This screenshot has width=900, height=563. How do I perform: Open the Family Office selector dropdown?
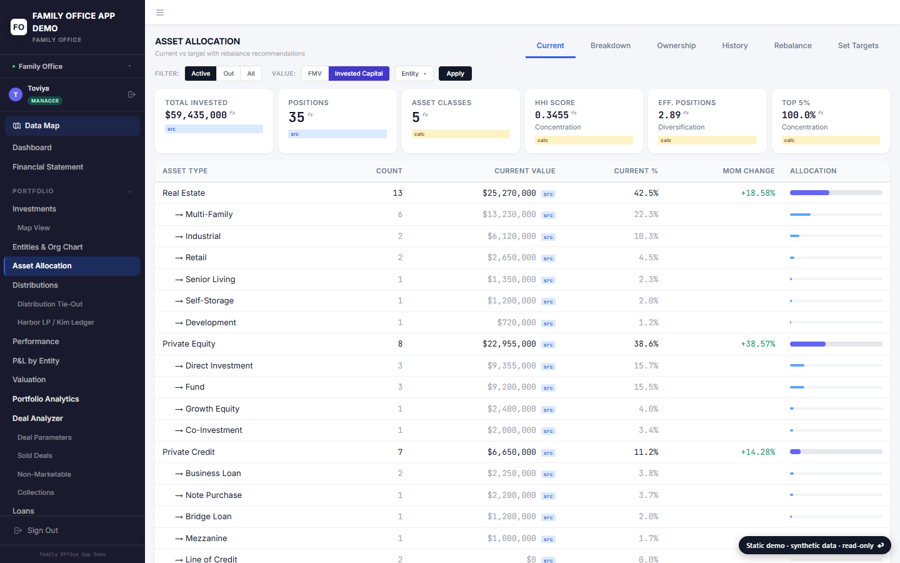tap(72, 67)
